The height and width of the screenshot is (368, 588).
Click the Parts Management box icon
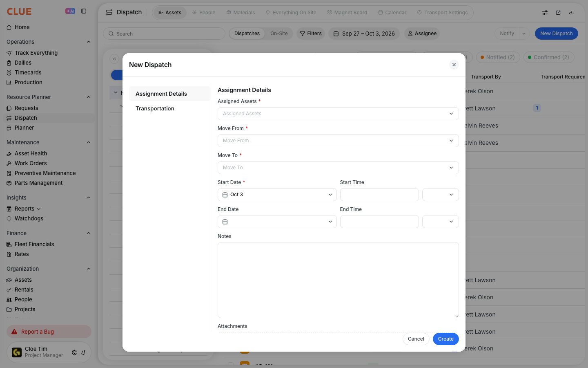(9, 183)
